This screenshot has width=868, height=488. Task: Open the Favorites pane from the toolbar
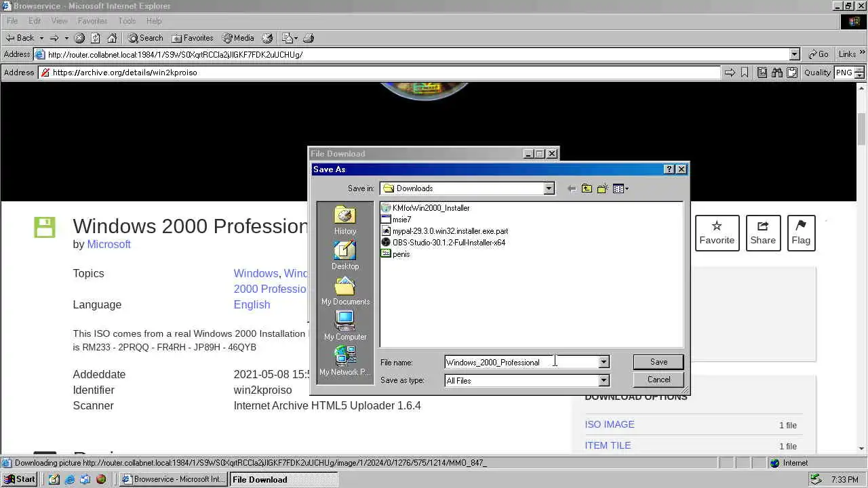point(193,38)
